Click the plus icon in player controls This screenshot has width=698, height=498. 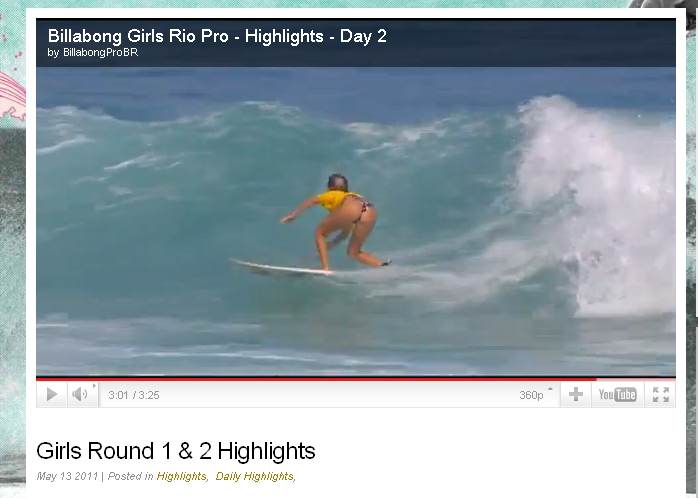[x=576, y=394]
